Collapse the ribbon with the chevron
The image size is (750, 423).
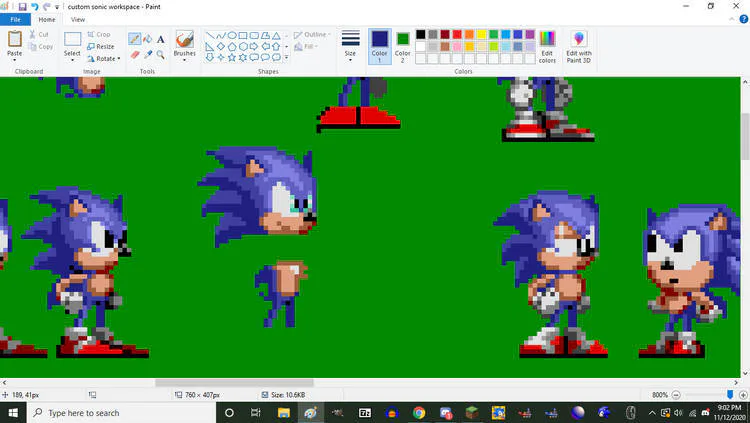coord(731,19)
